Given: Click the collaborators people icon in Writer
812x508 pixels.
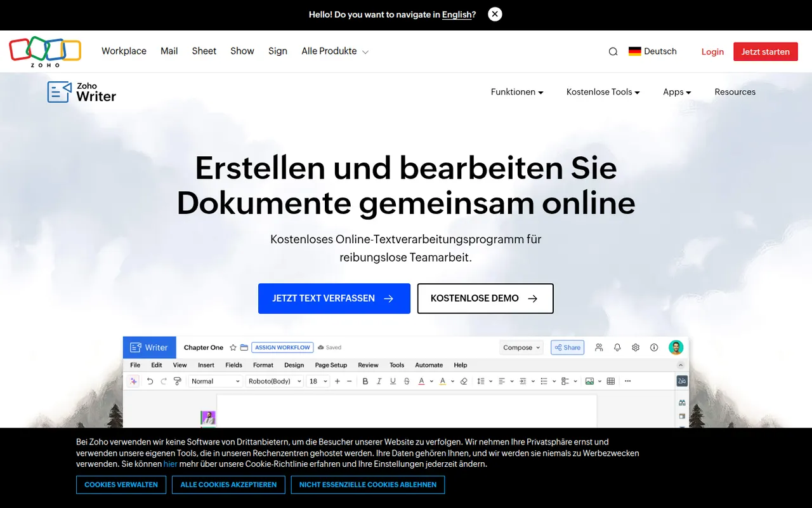Looking at the screenshot, I should 599,347.
